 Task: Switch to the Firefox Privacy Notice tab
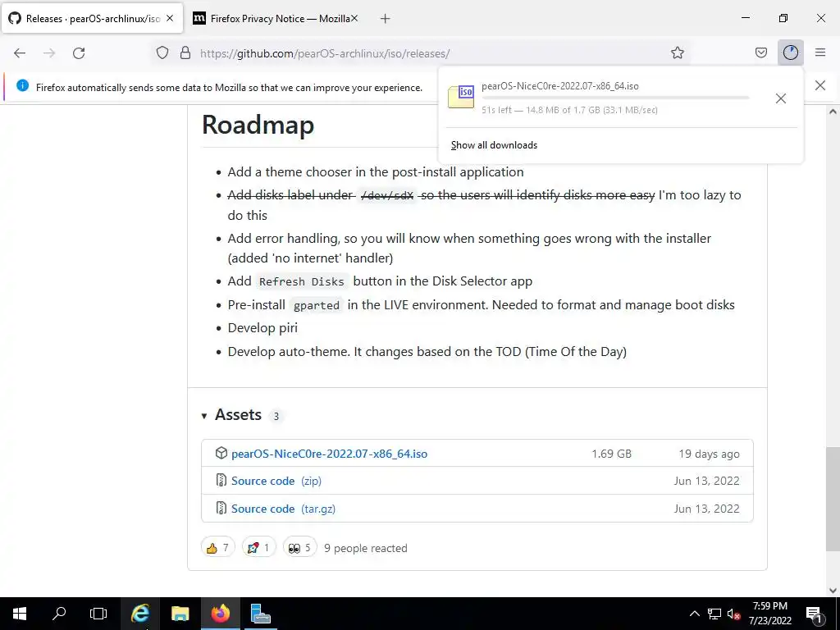276,18
